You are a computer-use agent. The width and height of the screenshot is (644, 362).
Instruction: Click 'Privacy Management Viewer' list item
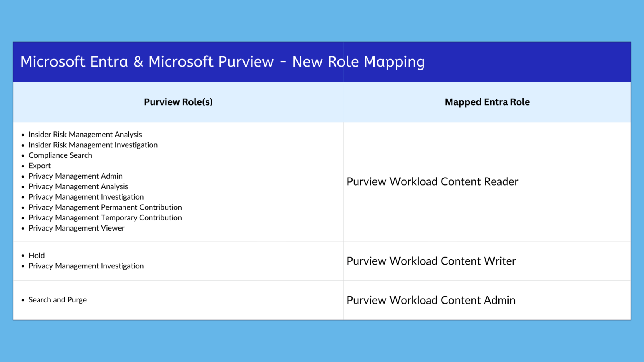click(77, 228)
